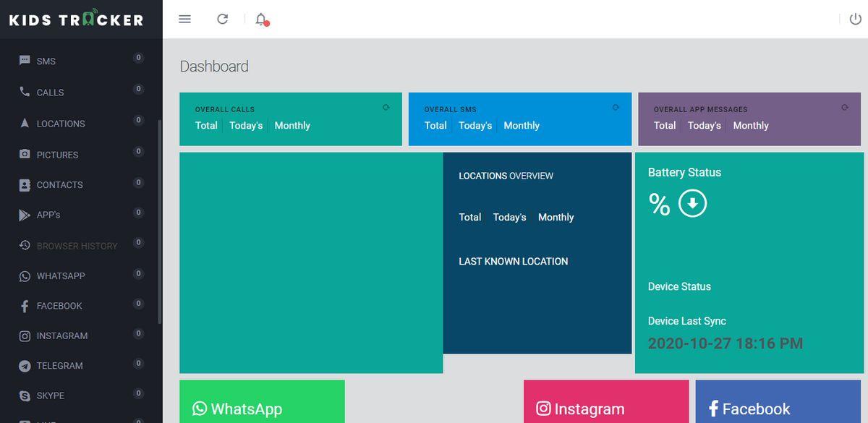Click the sidebar vertical scrollbar
The image size is (868, 423).
(x=160, y=221)
